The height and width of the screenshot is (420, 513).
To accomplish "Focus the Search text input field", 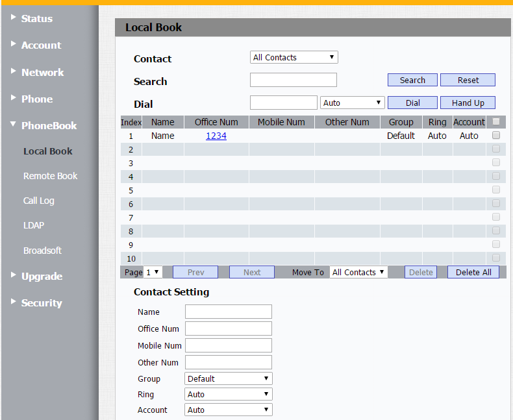I will [293, 80].
